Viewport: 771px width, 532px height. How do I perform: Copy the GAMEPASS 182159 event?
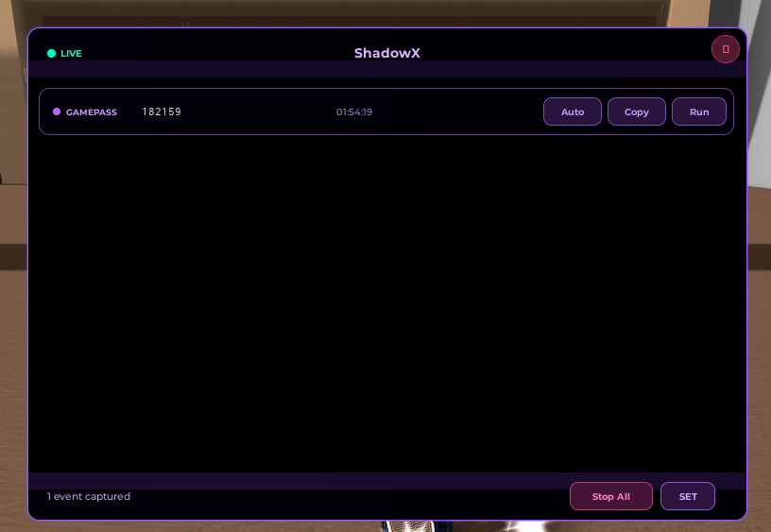click(x=637, y=112)
